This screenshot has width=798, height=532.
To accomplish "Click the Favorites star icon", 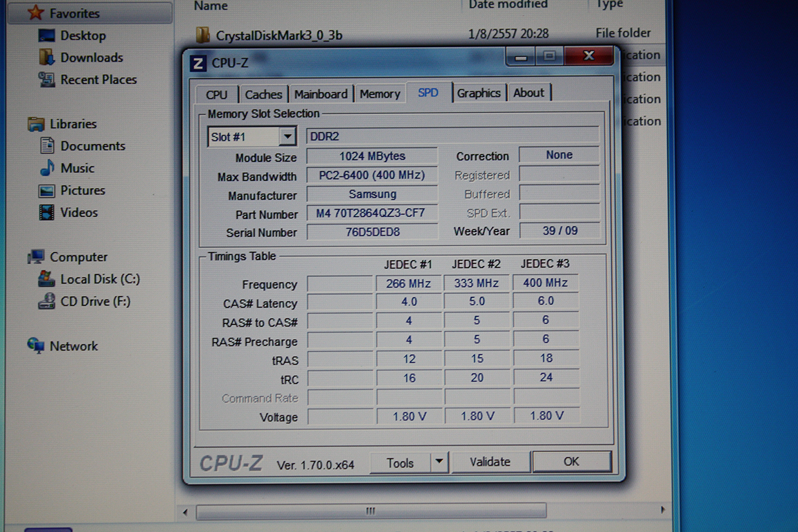I will pos(35,12).
